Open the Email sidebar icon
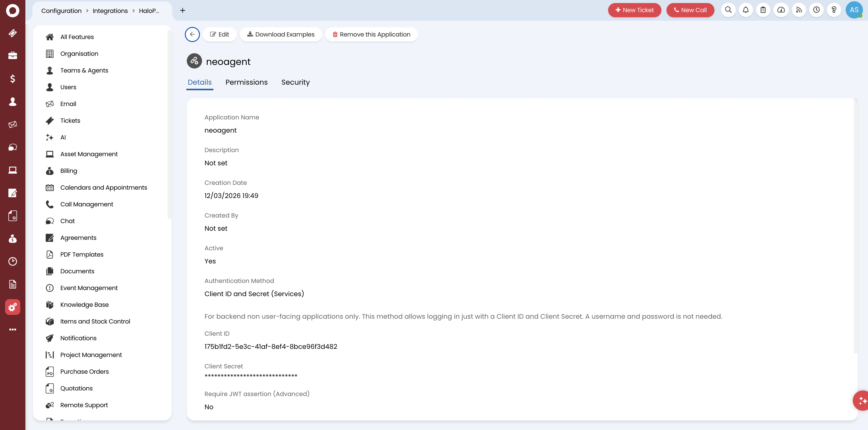Image resolution: width=868 pixels, height=430 pixels. click(12, 124)
